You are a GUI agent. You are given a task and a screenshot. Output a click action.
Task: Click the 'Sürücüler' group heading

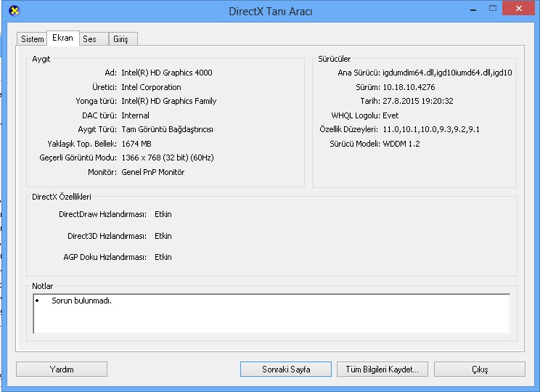334,59
